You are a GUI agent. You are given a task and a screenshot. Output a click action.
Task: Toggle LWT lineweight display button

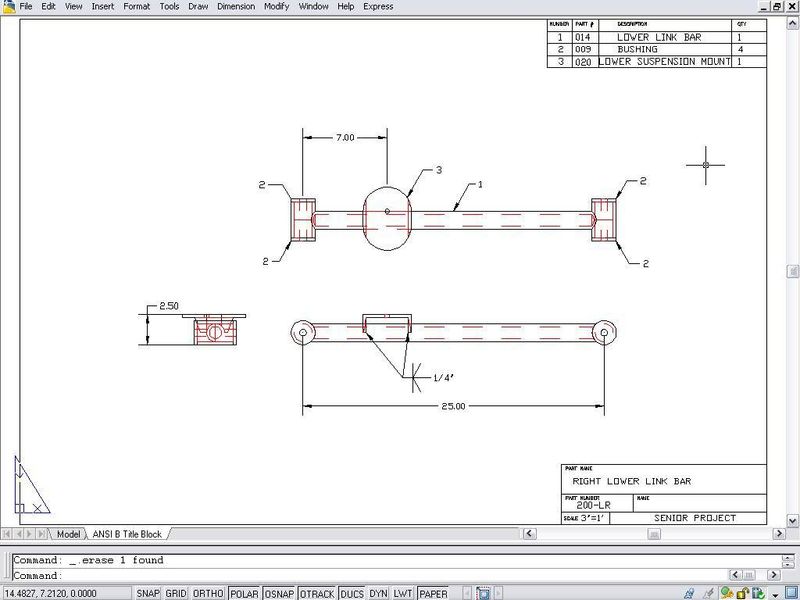pyautogui.click(x=402, y=593)
